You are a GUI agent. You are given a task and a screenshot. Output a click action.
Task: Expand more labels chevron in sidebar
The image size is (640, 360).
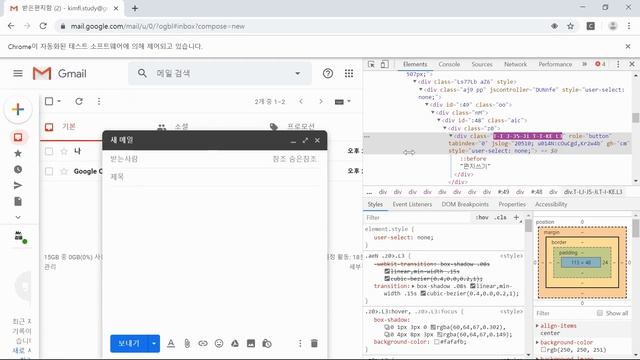click(x=18, y=217)
